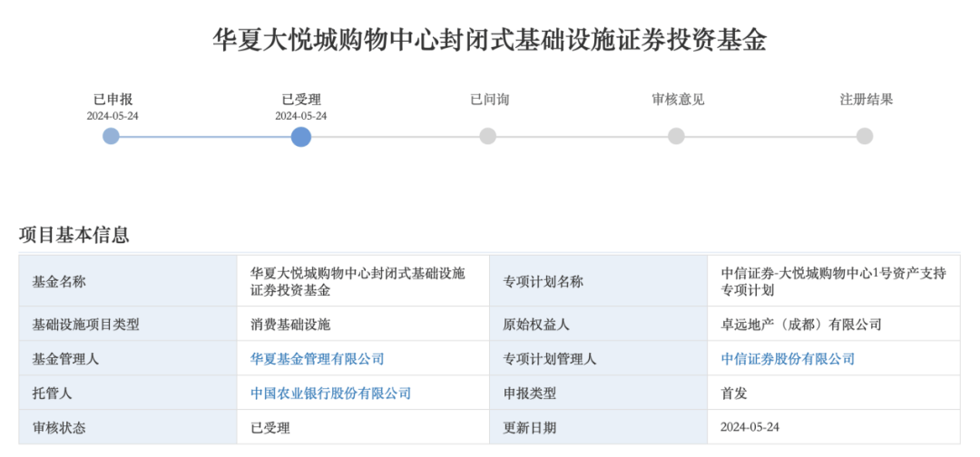Click the 首发 value cell

pyautogui.click(x=834, y=393)
